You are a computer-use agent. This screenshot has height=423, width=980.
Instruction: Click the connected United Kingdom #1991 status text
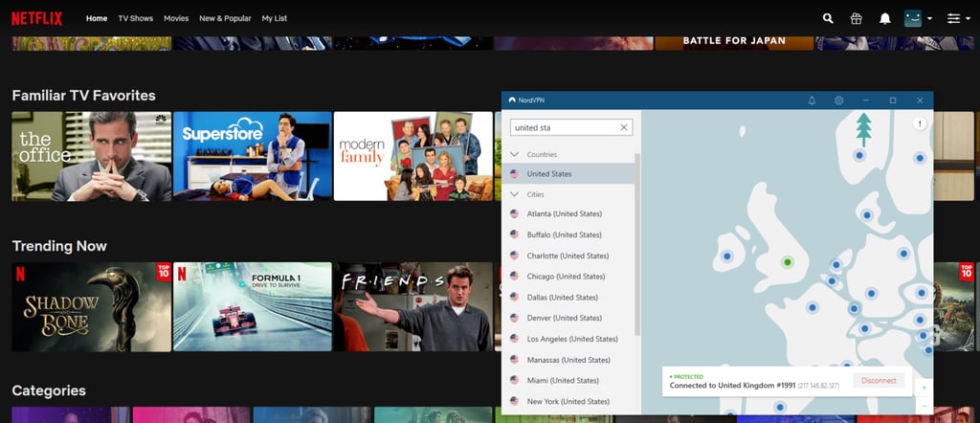[732, 386]
